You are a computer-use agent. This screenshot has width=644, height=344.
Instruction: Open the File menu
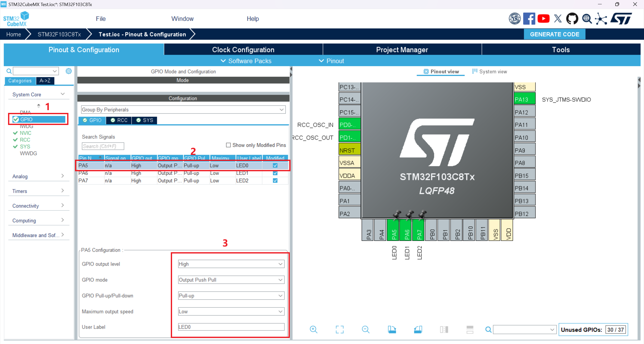pyautogui.click(x=101, y=19)
